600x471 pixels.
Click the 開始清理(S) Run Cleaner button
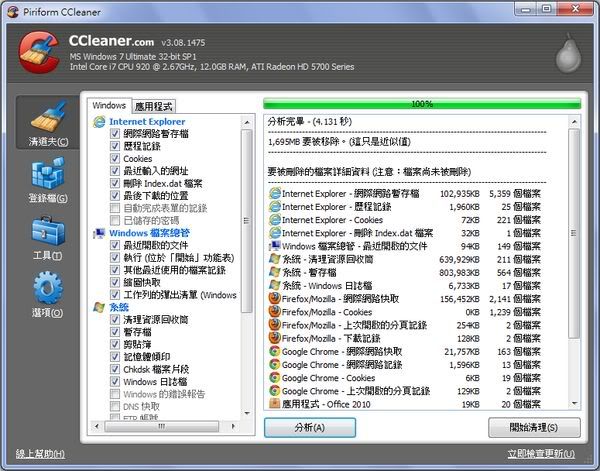click(x=534, y=427)
